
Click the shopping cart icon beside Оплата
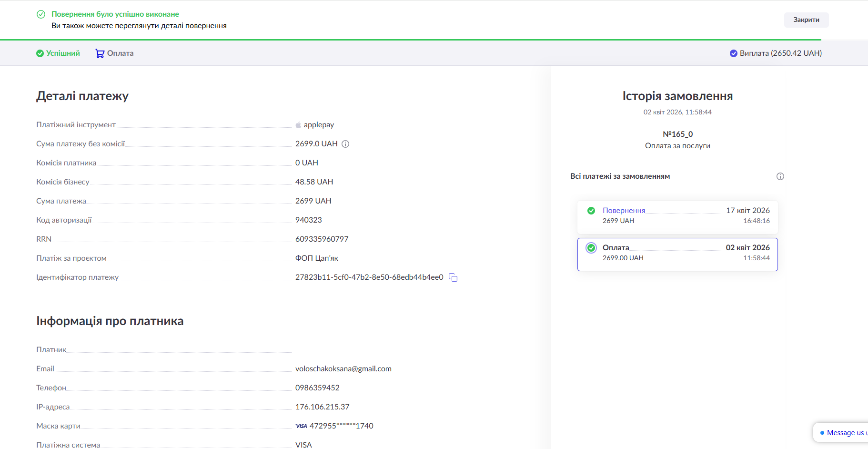tap(100, 53)
